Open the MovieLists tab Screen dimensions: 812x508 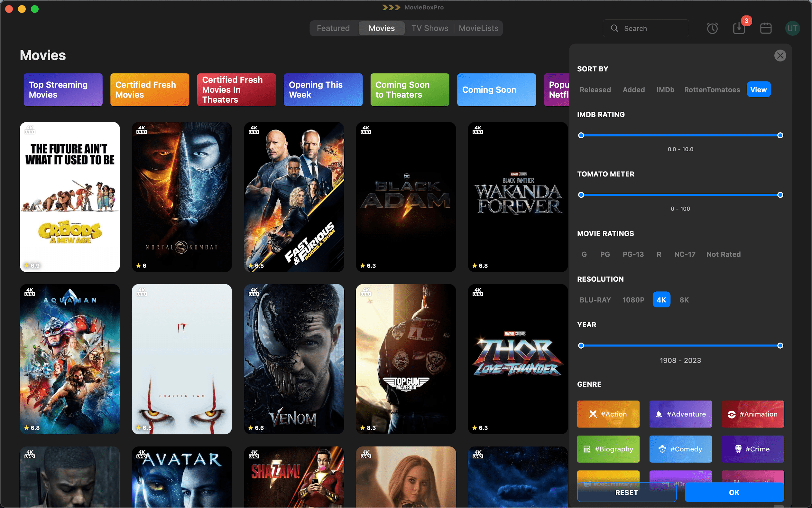tap(478, 28)
